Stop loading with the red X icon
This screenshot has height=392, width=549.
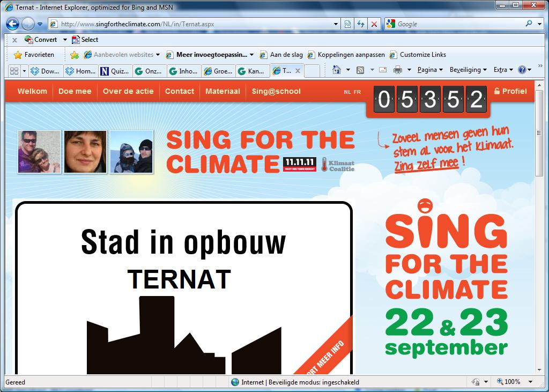[374, 24]
